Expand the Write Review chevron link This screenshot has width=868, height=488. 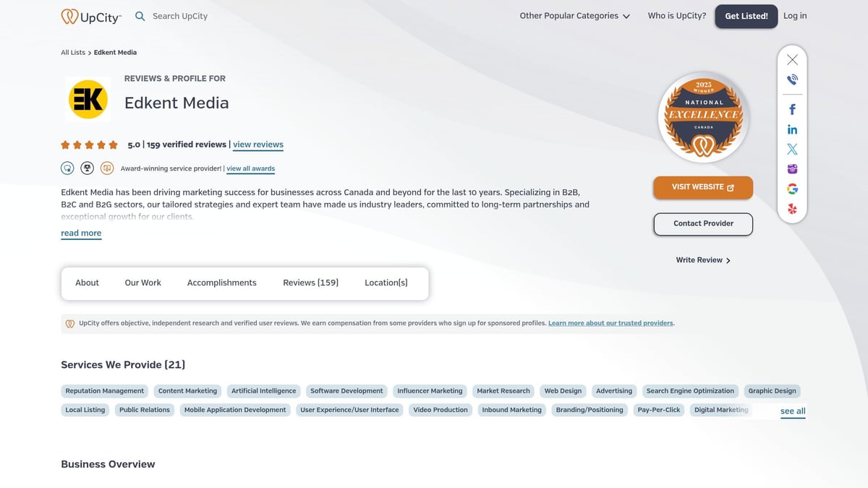coord(703,260)
